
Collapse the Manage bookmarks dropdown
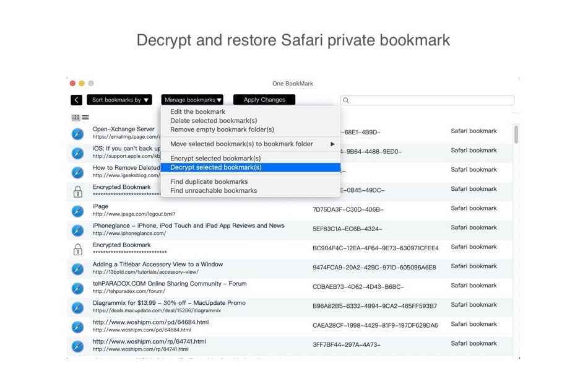click(192, 100)
